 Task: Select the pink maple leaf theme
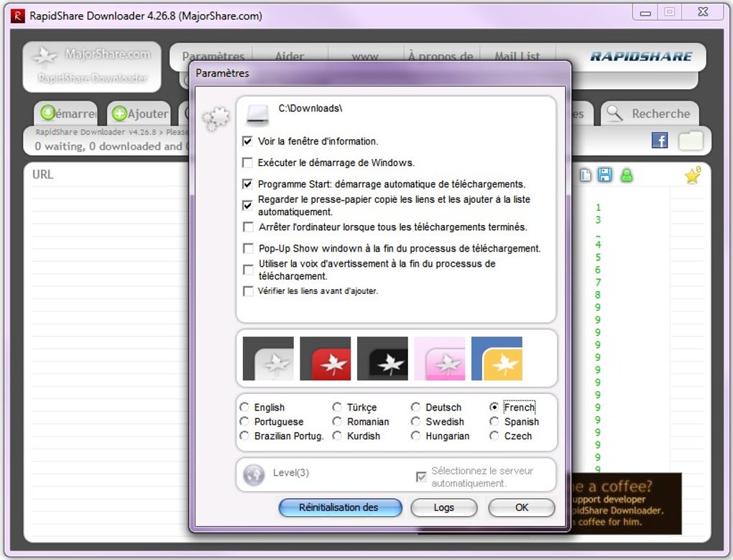pyautogui.click(x=439, y=359)
